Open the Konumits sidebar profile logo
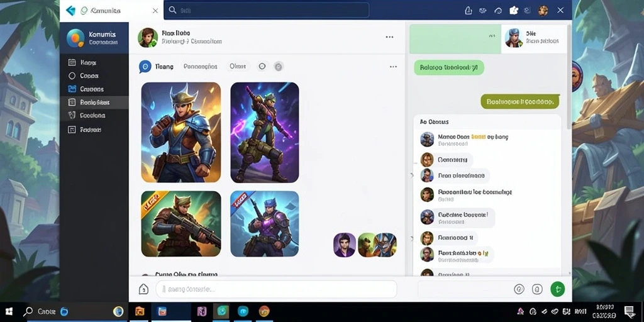Viewport: 644px width, 322px height. tap(75, 38)
